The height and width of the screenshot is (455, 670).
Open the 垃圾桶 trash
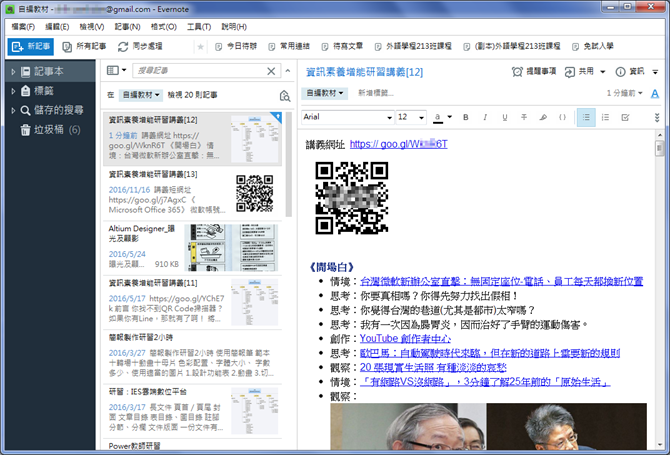pos(50,130)
